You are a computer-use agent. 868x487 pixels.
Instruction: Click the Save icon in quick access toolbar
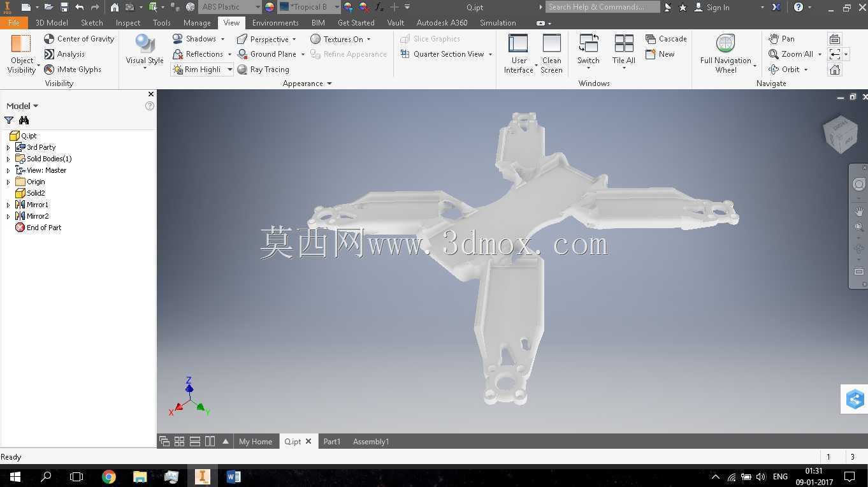[64, 7]
